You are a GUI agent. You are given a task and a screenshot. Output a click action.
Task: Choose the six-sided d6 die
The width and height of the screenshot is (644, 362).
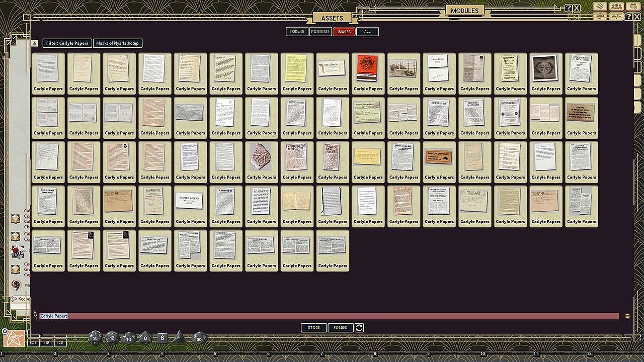pos(162,338)
